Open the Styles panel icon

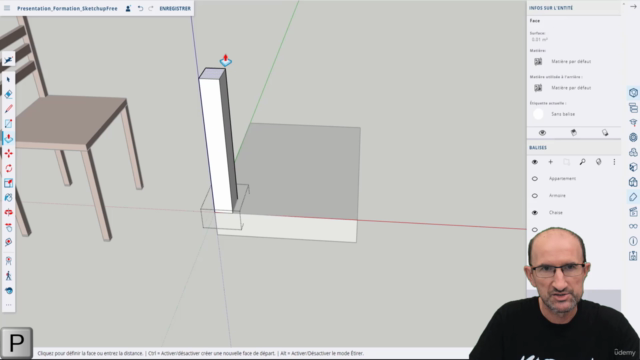click(x=633, y=167)
